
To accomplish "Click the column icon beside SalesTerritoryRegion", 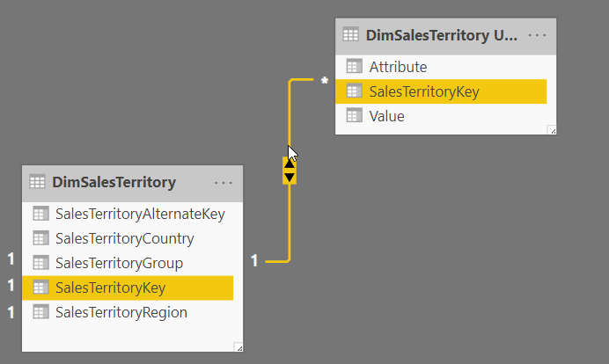I will (40, 312).
